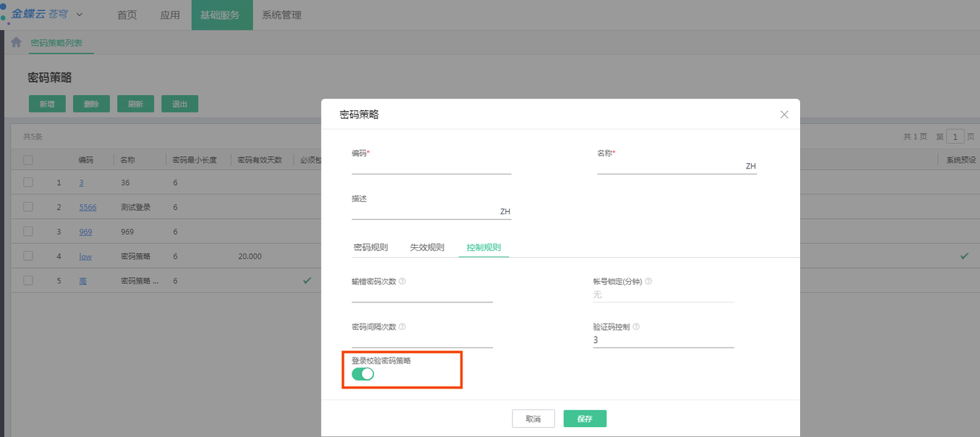Click the 测试登录 name cell
The height and width of the screenshot is (437, 980).
[x=136, y=207]
